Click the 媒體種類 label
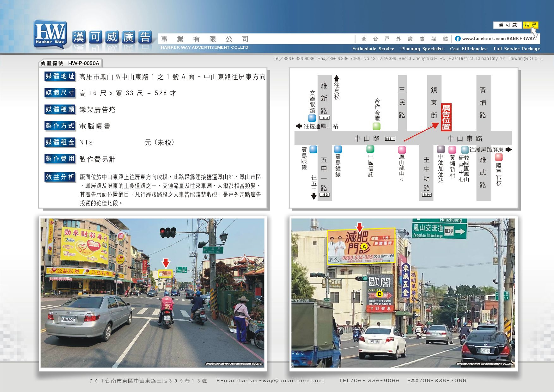 point(60,109)
